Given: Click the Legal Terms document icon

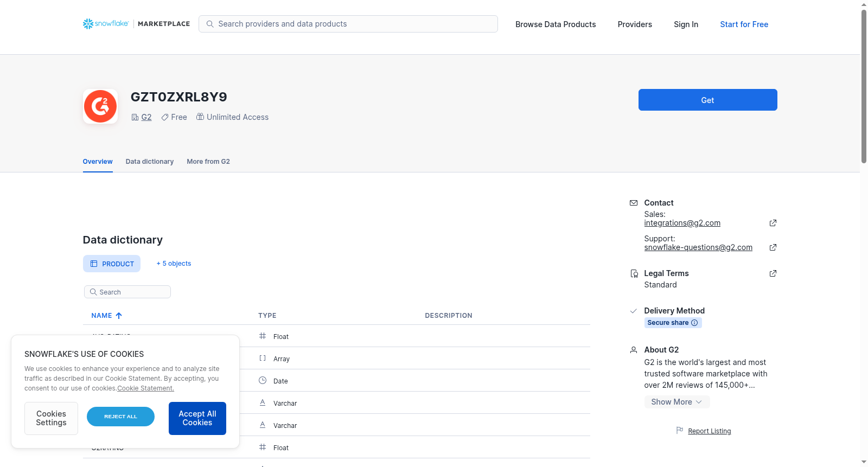Looking at the screenshot, I should click(x=634, y=273).
